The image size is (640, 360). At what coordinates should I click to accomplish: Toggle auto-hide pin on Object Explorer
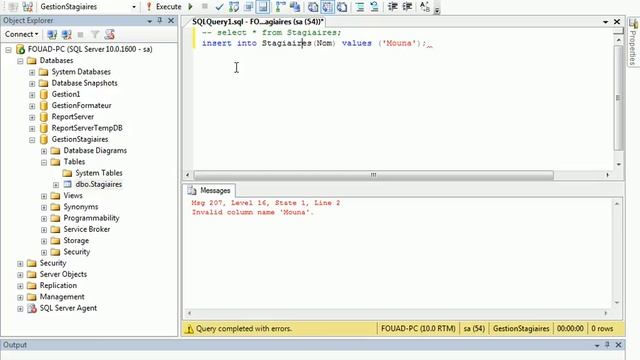pyautogui.click(x=160, y=20)
